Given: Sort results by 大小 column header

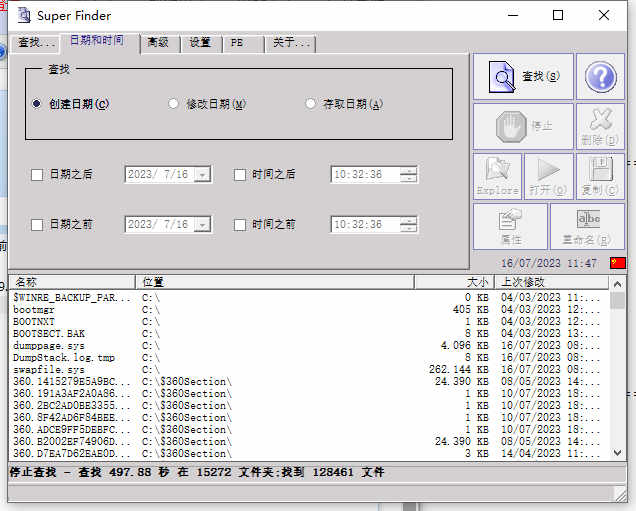Looking at the screenshot, I should [x=454, y=282].
